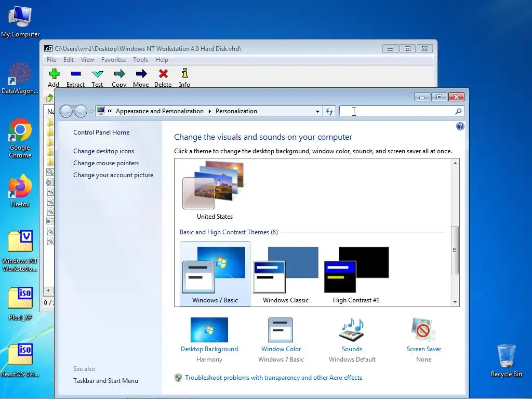Click the Personalization breadcrumb segment
This screenshot has height=399, width=532.
pos(236,111)
